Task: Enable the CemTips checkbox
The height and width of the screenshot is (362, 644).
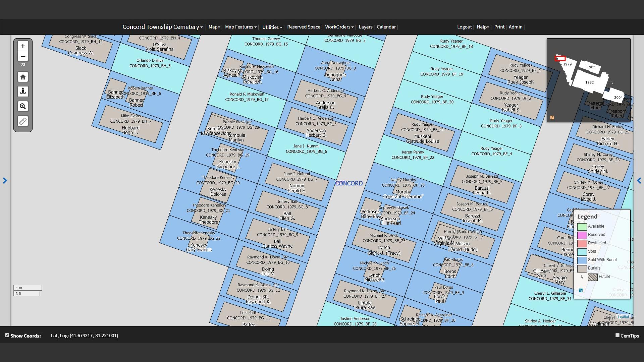Action: (618, 335)
